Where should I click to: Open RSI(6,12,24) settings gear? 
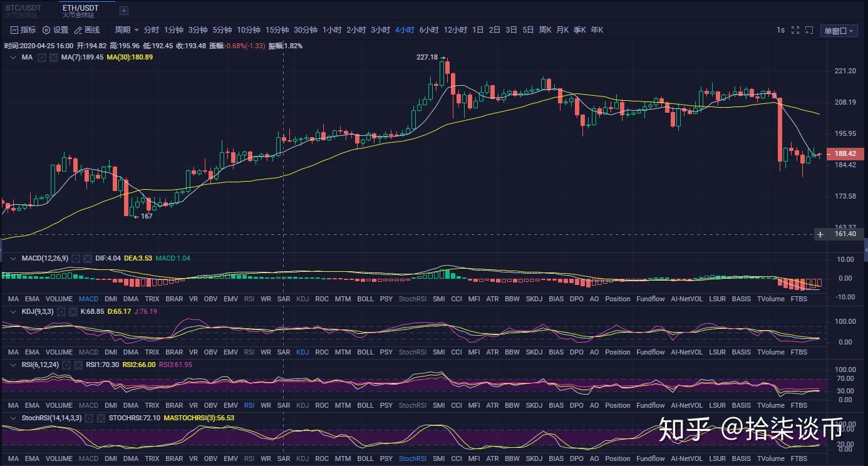[x=66, y=365]
